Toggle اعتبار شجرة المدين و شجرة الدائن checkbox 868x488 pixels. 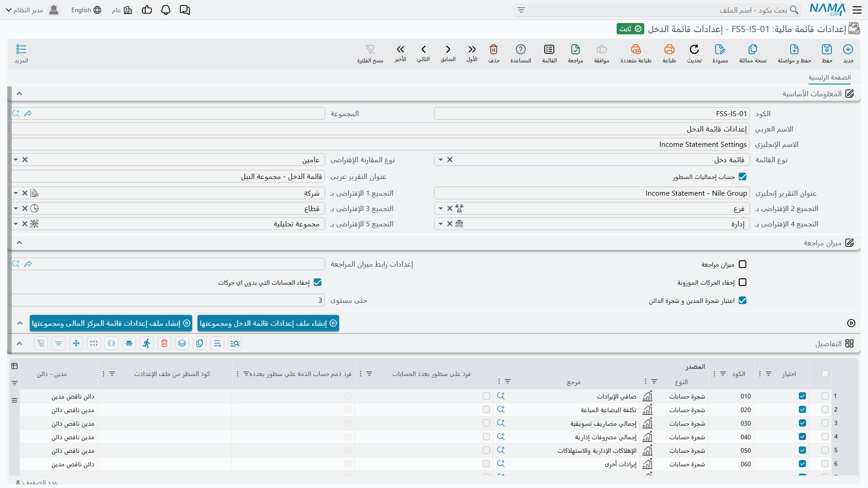coord(743,300)
